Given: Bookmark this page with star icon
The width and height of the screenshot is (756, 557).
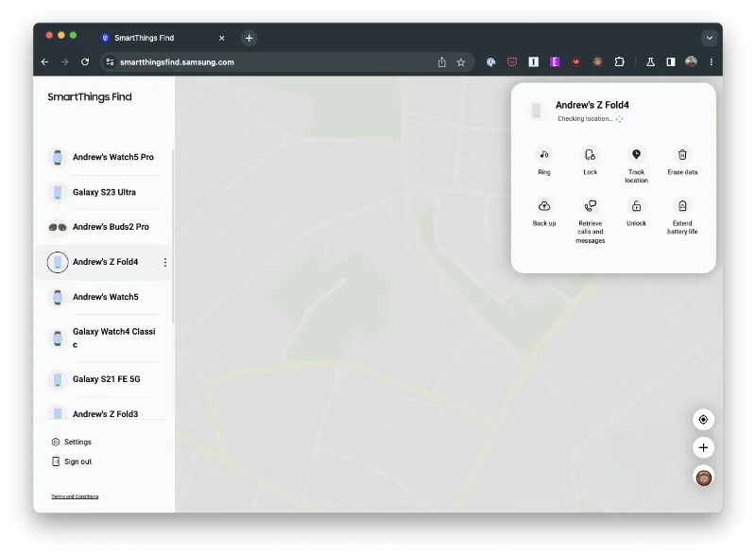Looking at the screenshot, I should click(461, 62).
